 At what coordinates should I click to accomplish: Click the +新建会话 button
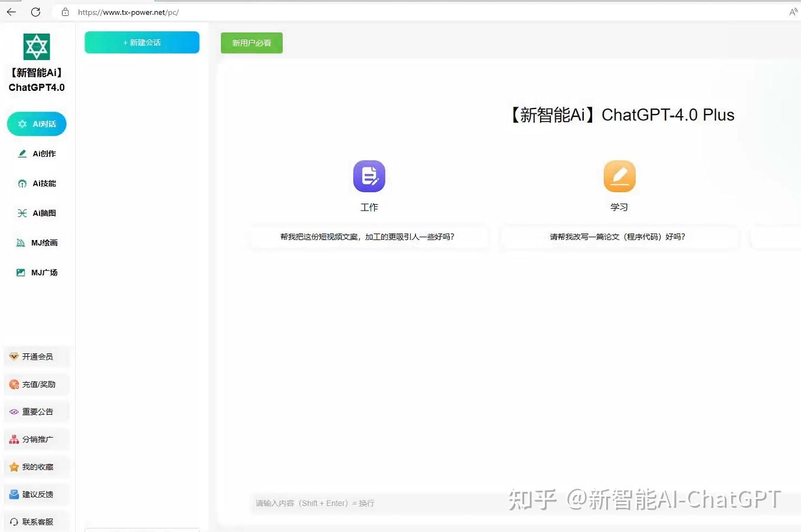142,42
